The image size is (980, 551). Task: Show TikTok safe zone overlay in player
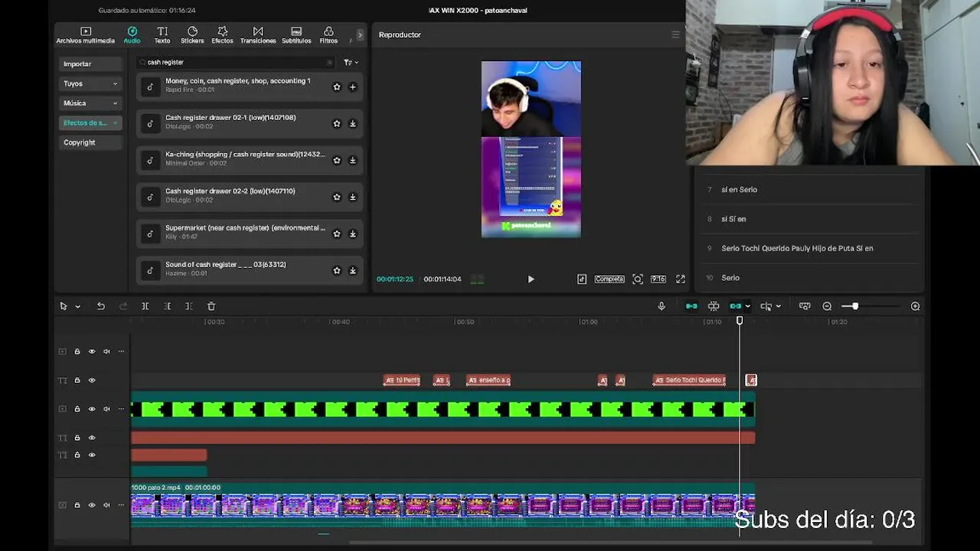coord(582,279)
